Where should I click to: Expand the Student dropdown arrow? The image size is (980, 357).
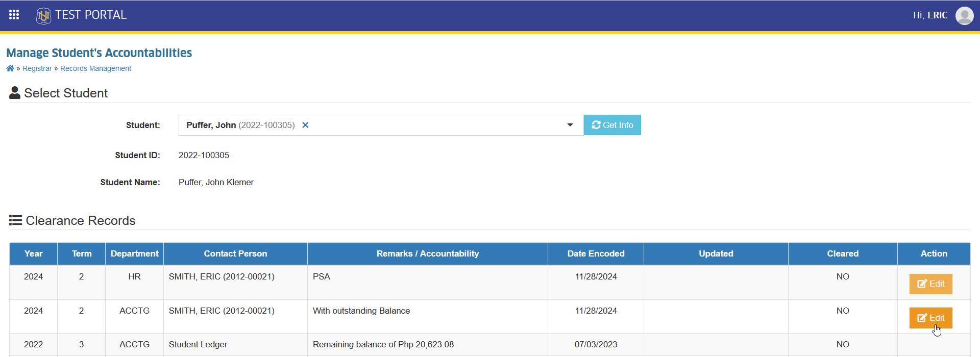coord(570,125)
